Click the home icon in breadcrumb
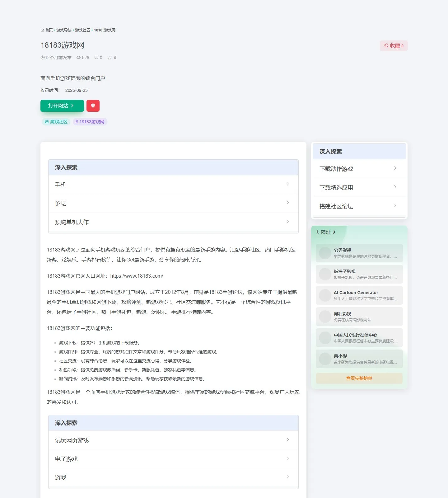Viewport: 448px width, 498px height. click(42, 30)
